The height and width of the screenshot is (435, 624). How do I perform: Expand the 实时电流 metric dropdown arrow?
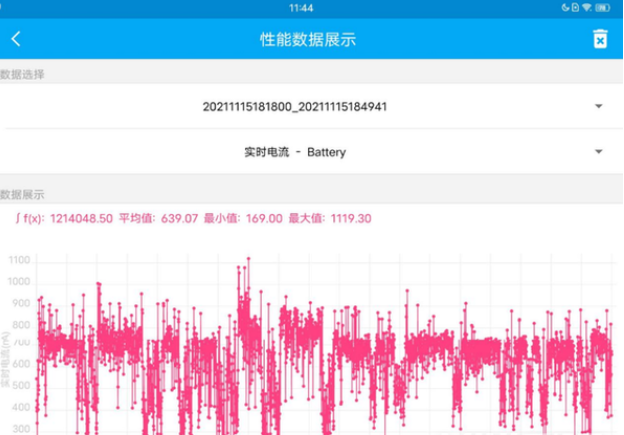598,152
